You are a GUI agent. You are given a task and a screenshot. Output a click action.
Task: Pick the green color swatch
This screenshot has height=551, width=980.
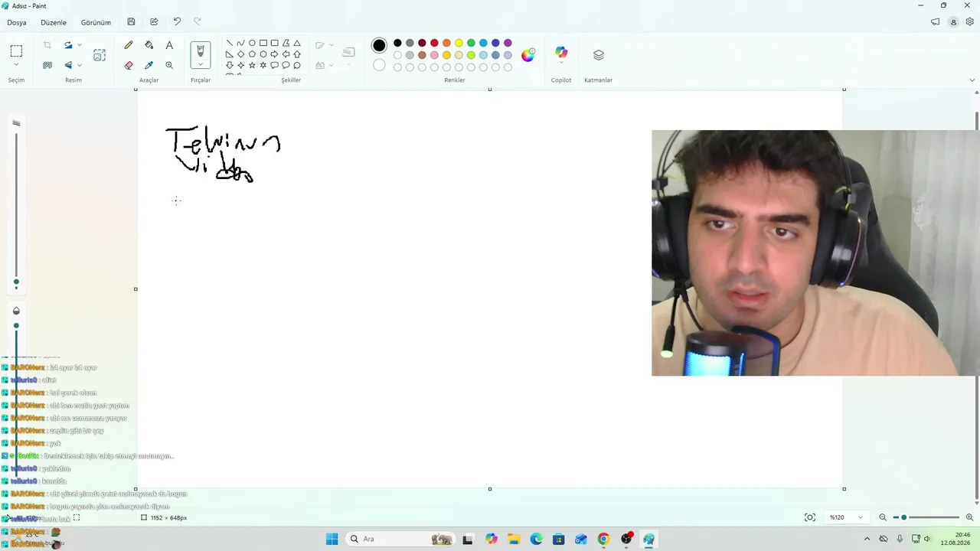(x=471, y=43)
